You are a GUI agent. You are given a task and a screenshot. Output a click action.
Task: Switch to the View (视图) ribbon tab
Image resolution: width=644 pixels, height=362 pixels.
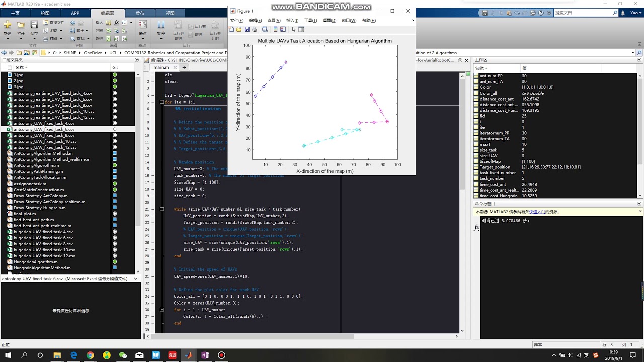click(x=170, y=13)
